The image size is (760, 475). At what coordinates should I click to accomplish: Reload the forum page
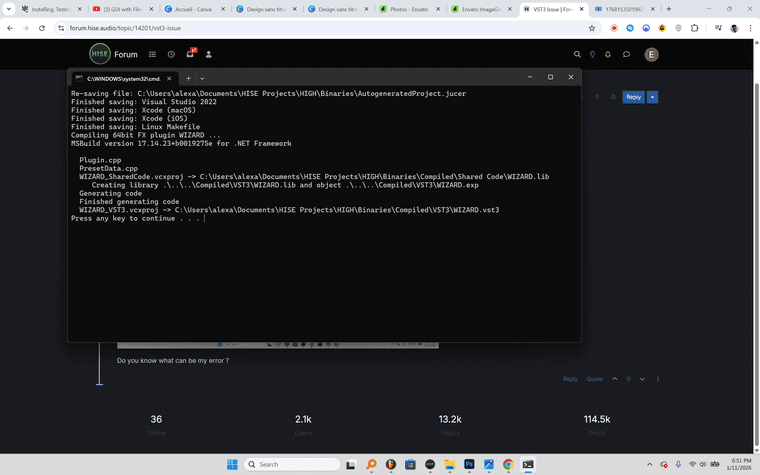click(42, 28)
